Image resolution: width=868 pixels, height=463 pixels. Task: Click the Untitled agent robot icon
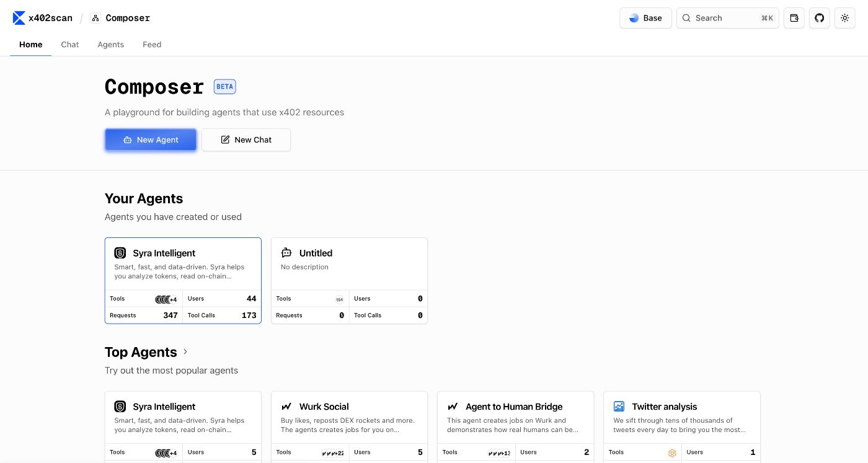click(286, 253)
